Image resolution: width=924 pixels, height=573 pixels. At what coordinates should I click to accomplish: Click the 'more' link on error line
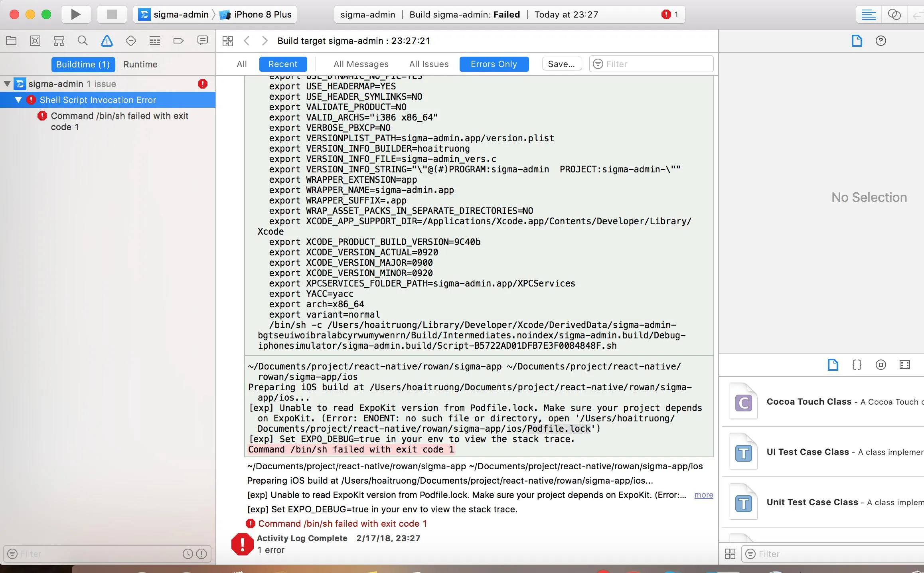pos(703,495)
